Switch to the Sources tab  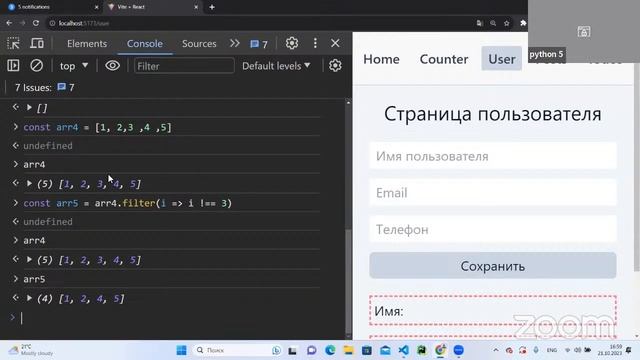pos(199,44)
